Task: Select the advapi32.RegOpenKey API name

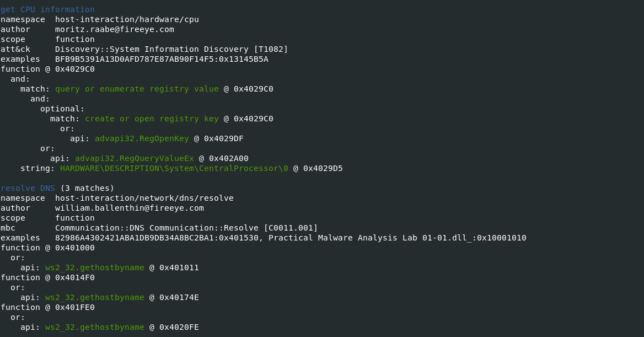Action: 142,138
